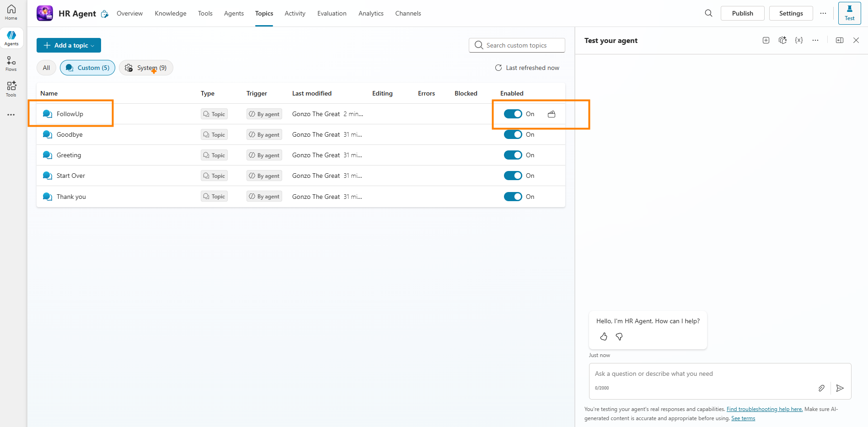This screenshot has height=427, width=868.
Task: Open Flows in the left sidebar
Action: (x=11, y=64)
